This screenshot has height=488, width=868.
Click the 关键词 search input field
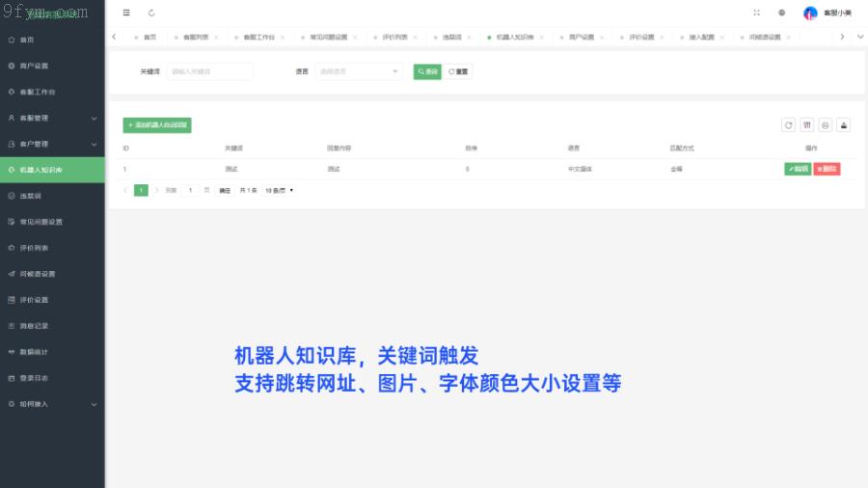point(210,71)
